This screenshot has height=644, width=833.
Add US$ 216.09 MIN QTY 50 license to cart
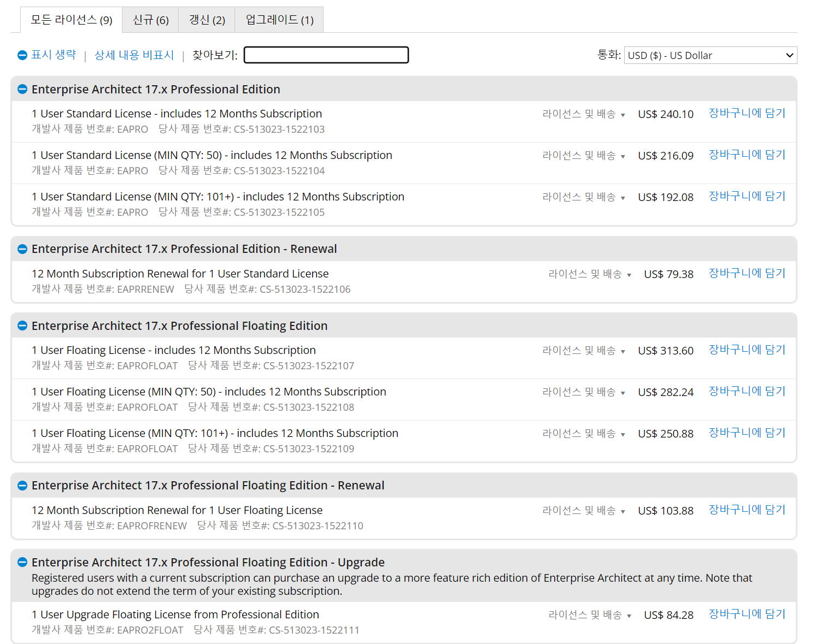[x=747, y=155]
